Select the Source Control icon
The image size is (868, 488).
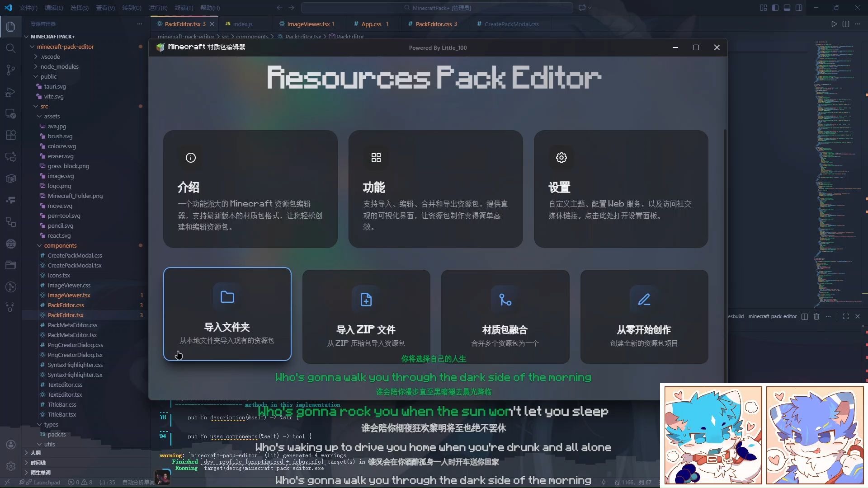(x=11, y=70)
